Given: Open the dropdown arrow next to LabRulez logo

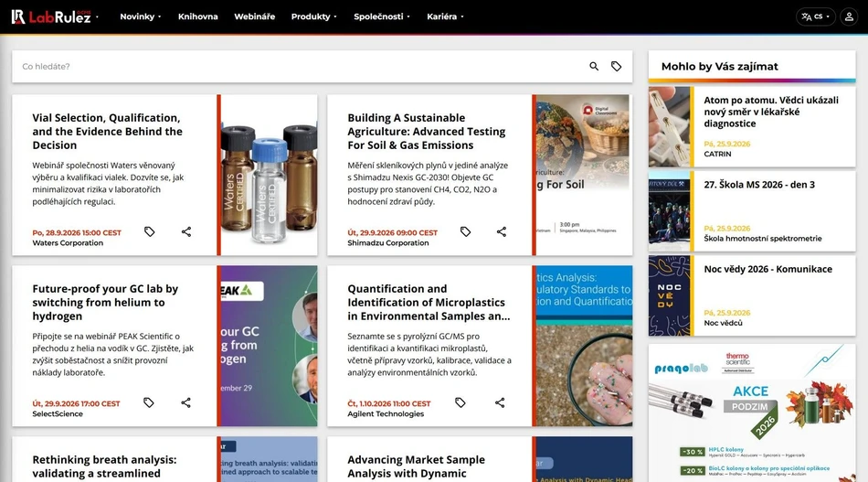Looking at the screenshot, I should tap(97, 16).
